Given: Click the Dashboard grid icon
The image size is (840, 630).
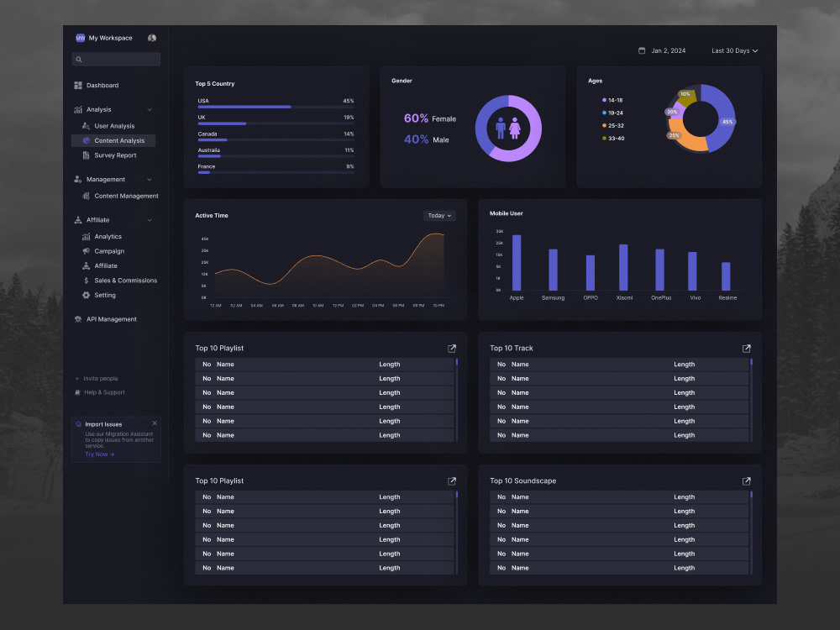Looking at the screenshot, I should pos(78,85).
